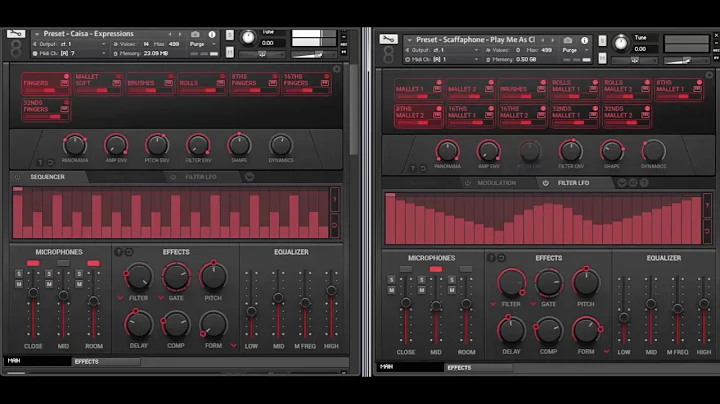The height and width of the screenshot is (404, 720).
Task: Open the Effects page tab in Caisa
Action: click(x=106, y=362)
